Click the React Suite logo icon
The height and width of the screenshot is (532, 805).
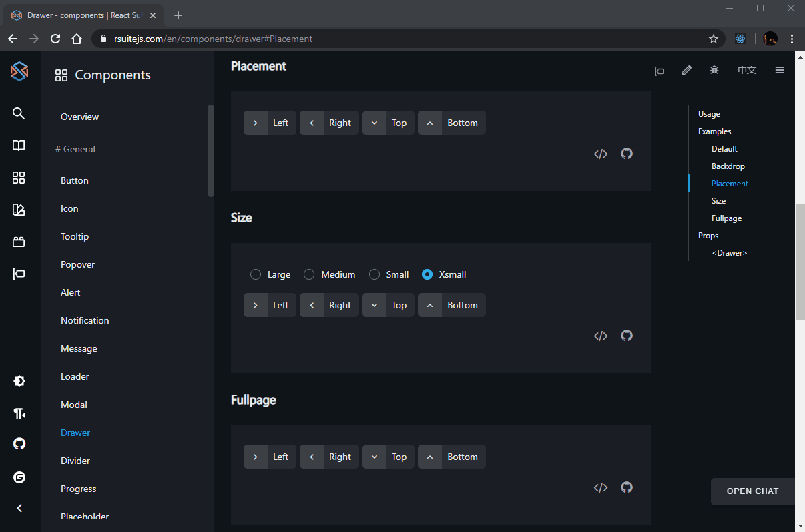[19, 71]
